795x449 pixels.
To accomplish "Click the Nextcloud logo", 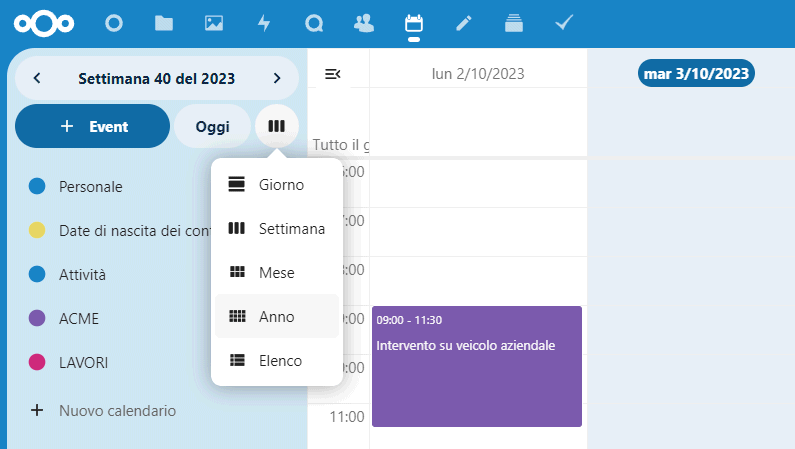I will 44,23.
